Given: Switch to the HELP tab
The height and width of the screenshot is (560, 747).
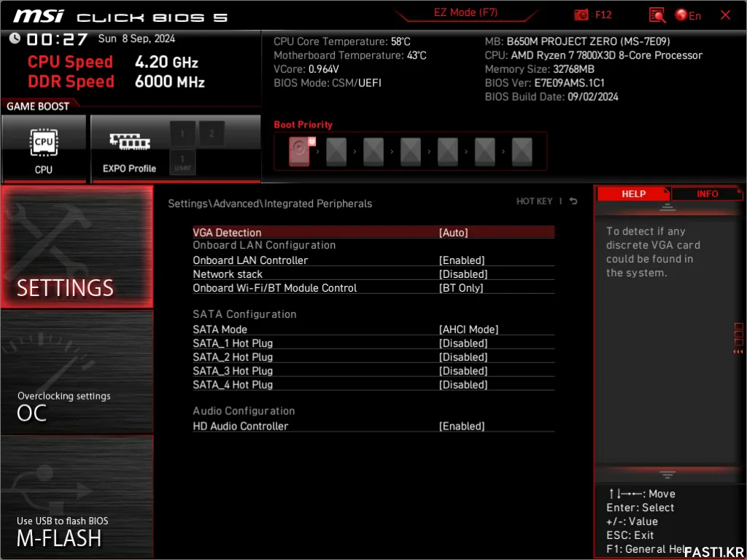Looking at the screenshot, I should (x=633, y=194).
